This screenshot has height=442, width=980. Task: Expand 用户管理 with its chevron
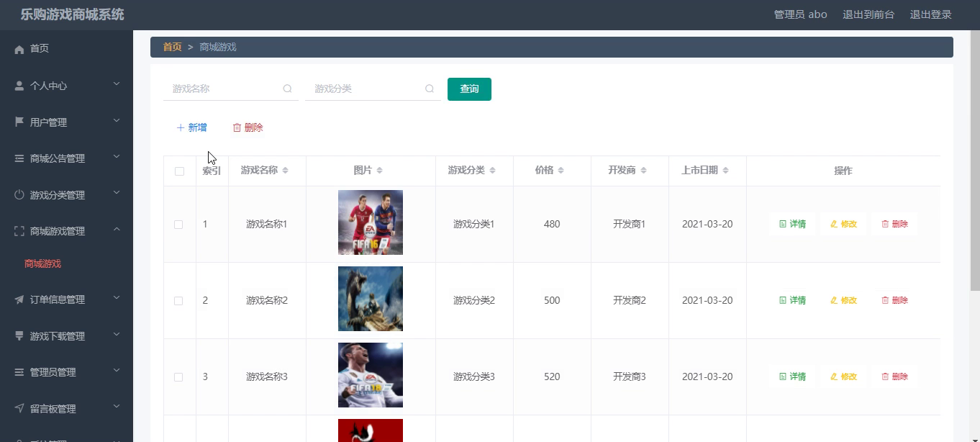(117, 121)
